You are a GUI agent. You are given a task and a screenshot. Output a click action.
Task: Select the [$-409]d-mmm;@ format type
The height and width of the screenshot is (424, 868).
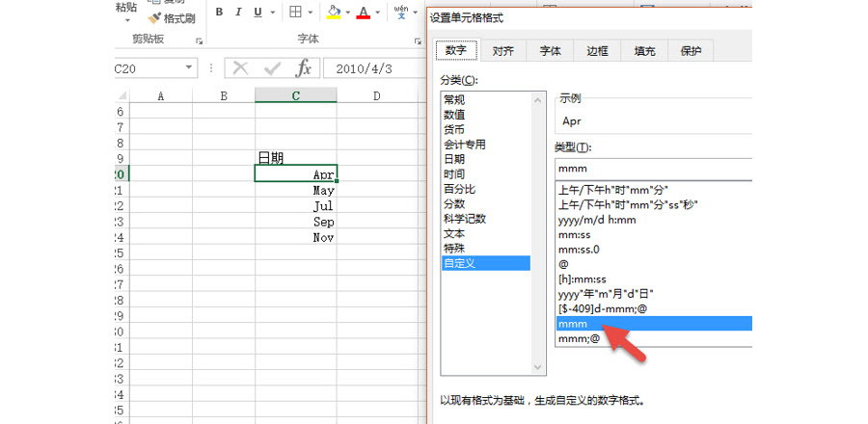coord(654,309)
